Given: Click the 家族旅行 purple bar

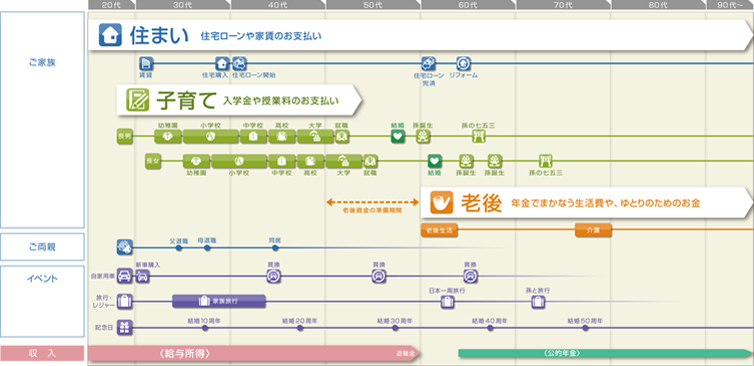Looking at the screenshot, I should point(219,302).
